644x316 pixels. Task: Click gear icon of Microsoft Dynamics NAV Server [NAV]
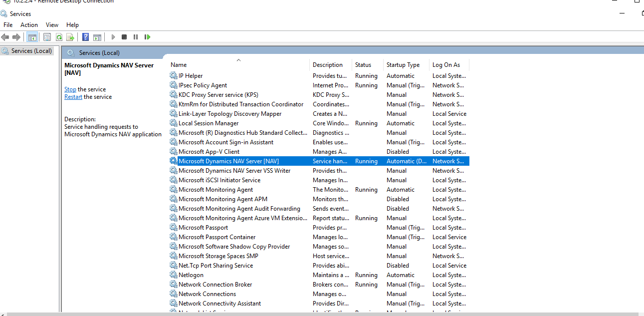pyautogui.click(x=174, y=161)
